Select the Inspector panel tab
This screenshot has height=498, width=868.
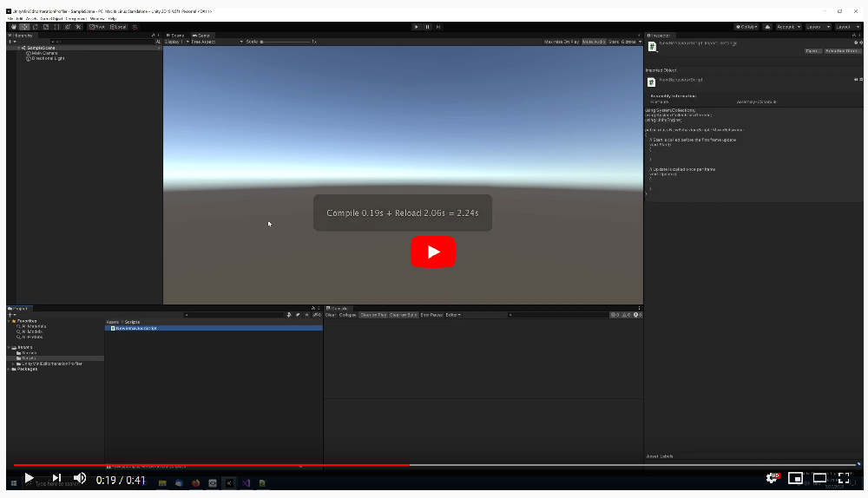coord(659,36)
